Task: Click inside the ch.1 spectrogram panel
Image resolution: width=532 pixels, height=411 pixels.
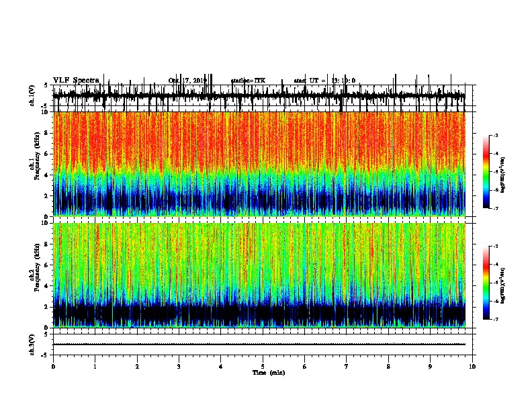Action: pyautogui.click(x=259, y=164)
